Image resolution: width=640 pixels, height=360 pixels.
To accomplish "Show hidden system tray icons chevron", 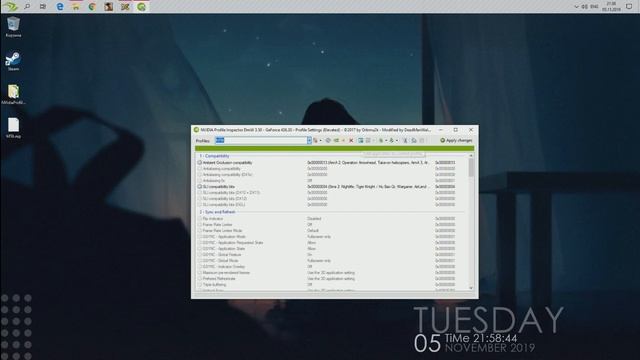I will (x=576, y=7).
